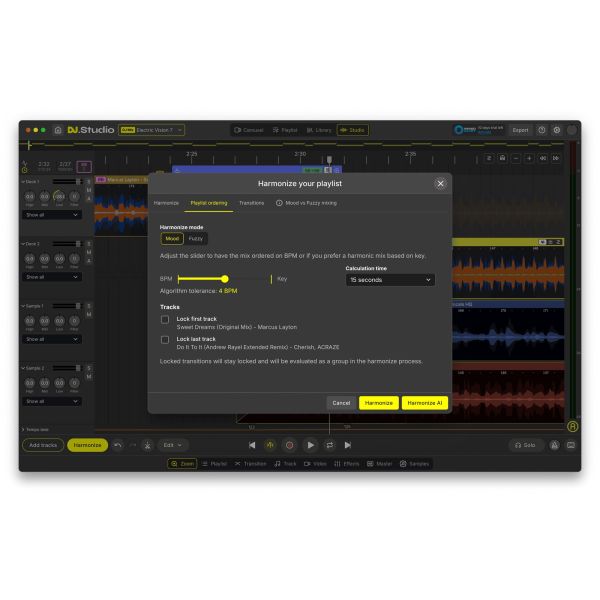
Task: Toggle loop playback
Action: coord(329,445)
